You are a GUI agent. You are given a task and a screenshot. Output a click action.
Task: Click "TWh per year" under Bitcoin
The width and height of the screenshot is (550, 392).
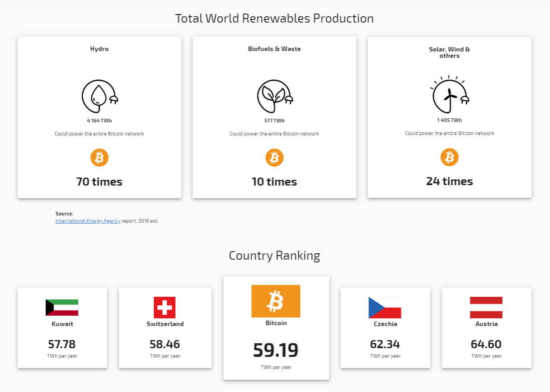[x=276, y=367]
